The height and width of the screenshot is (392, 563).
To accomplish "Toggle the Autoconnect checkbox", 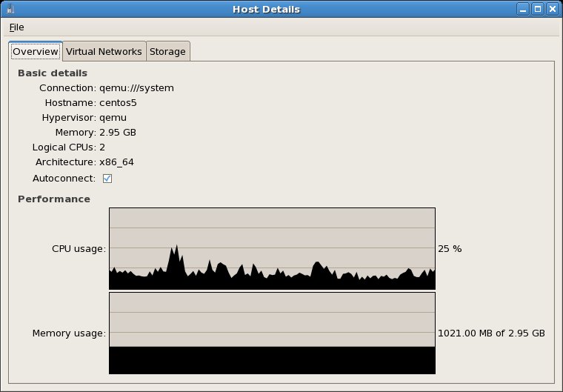I will pyautogui.click(x=107, y=179).
